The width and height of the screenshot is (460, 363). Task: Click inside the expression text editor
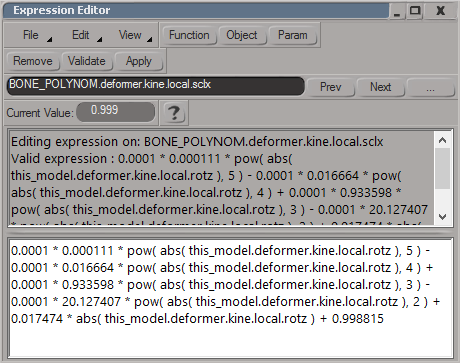pos(230,297)
